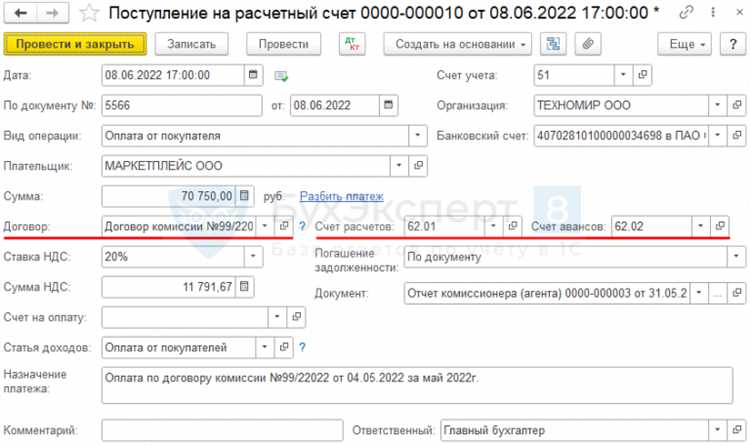Add document to favorites with the star icon
Screen dimensions: 750x445
88,13
